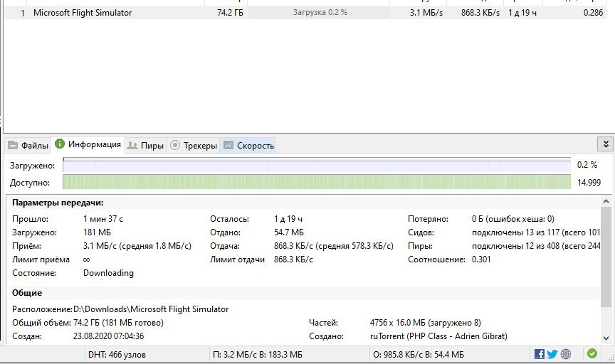Open the Скорость tab
615x364 pixels.
248,145
